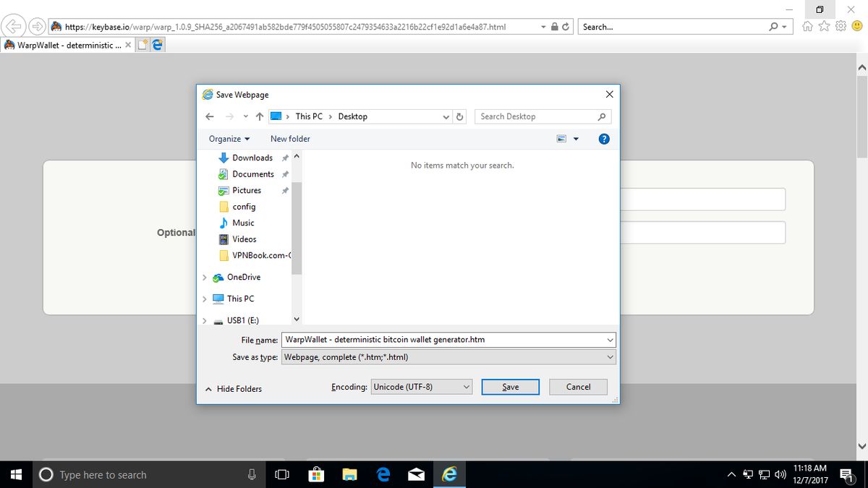Open a new browser tab
Viewport: 868px width, 488px height.
point(142,43)
